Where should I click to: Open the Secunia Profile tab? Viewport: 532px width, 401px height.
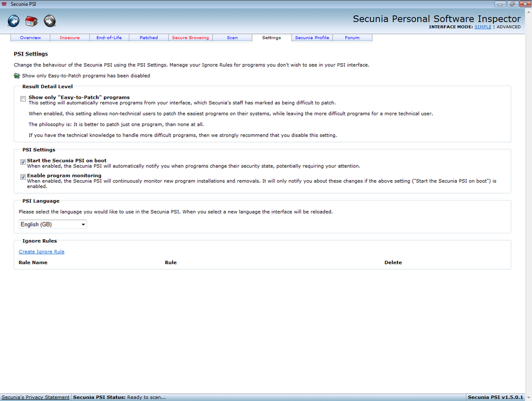tap(312, 38)
